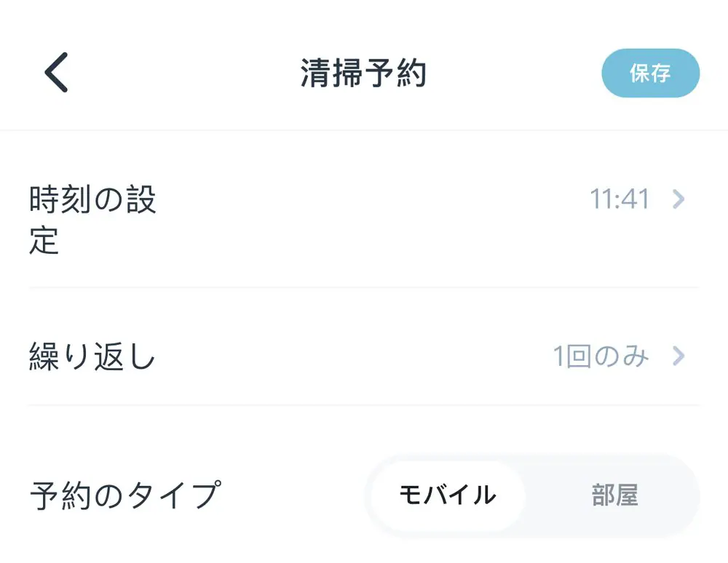The width and height of the screenshot is (728, 563).
Task: Switch reservation type to 部屋
Action: [614, 496]
